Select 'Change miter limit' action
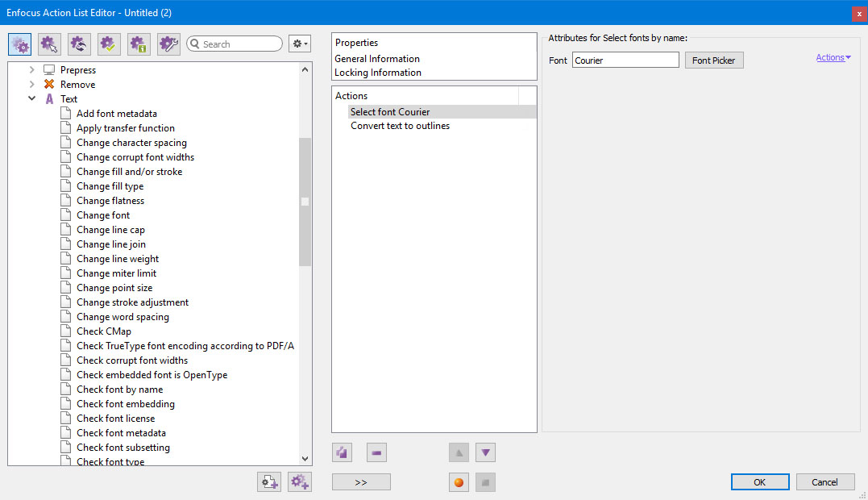 [x=117, y=273]
